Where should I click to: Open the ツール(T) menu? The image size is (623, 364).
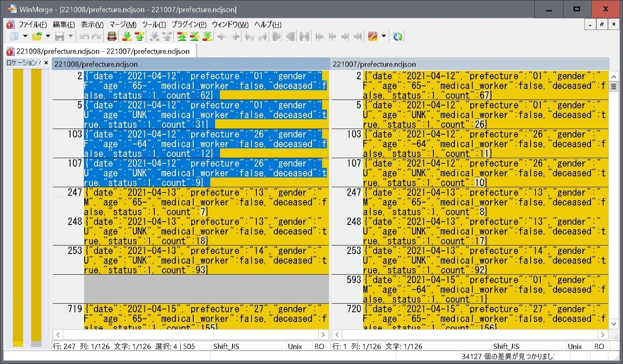tap(154, 24)
